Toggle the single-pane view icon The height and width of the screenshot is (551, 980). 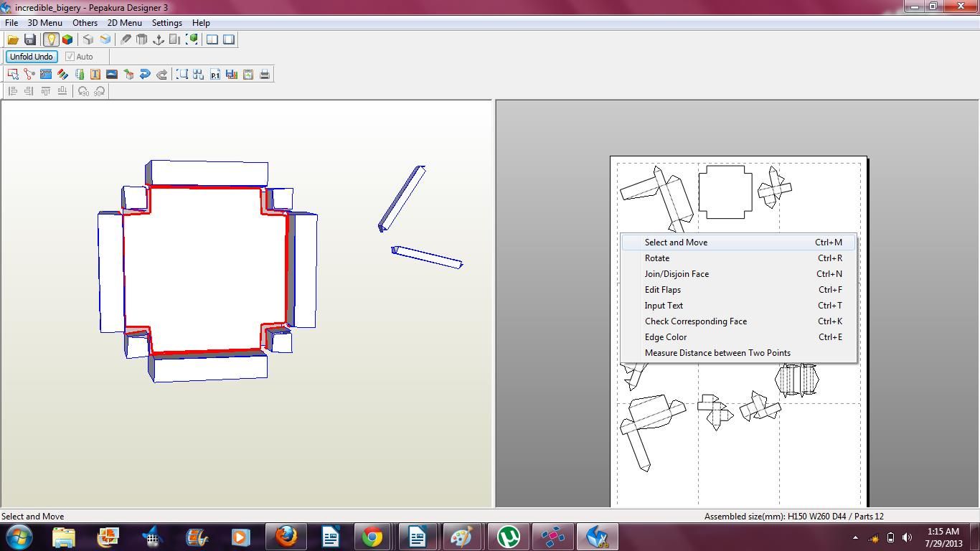(229, 39)
